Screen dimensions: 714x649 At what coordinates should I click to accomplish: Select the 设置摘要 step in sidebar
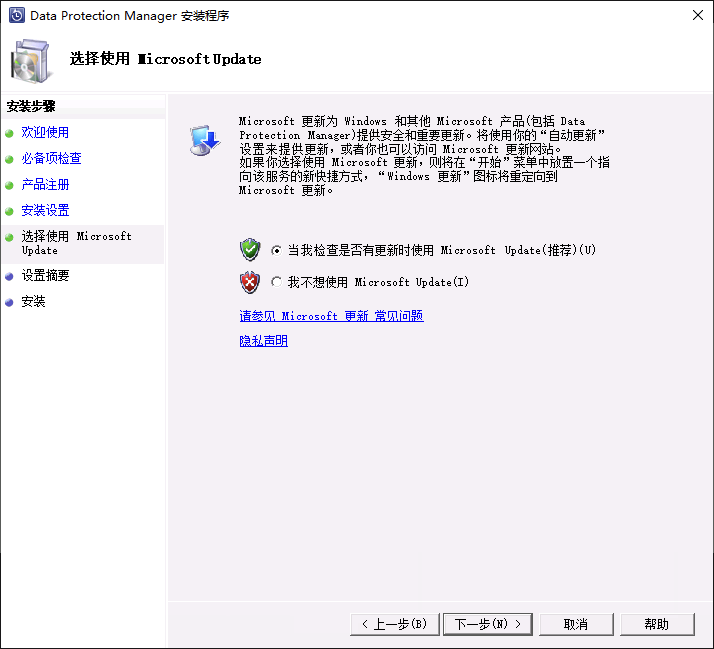tap(45, 276)
